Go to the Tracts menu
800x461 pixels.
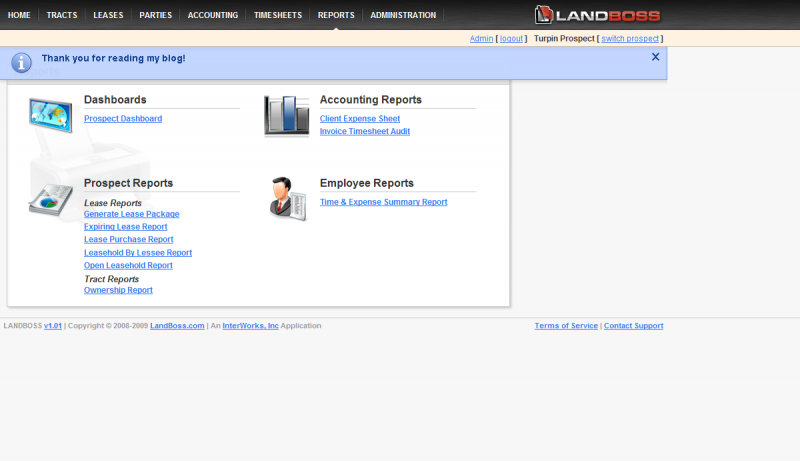click(62, 15)
